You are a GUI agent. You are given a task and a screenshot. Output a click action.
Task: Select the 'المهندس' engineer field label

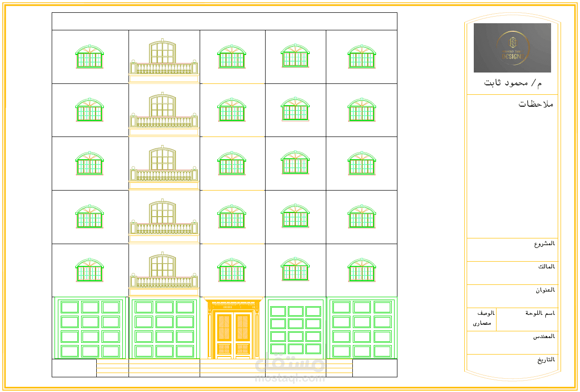click(544, 337)
